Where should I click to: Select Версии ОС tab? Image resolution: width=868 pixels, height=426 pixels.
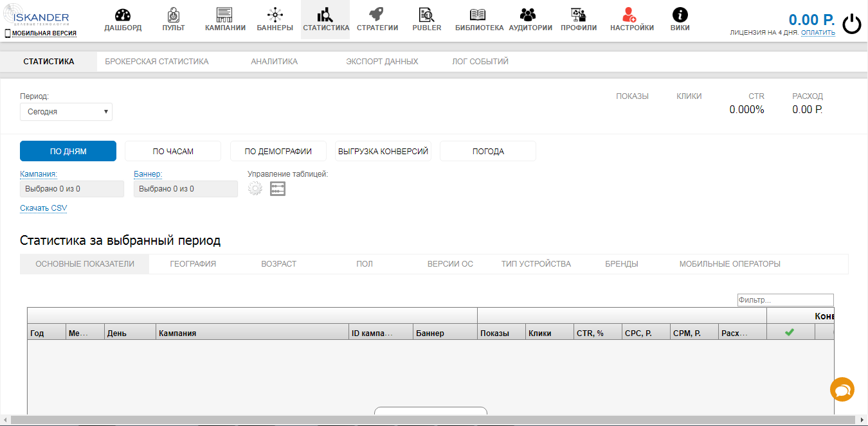click(x=450, y=264)
